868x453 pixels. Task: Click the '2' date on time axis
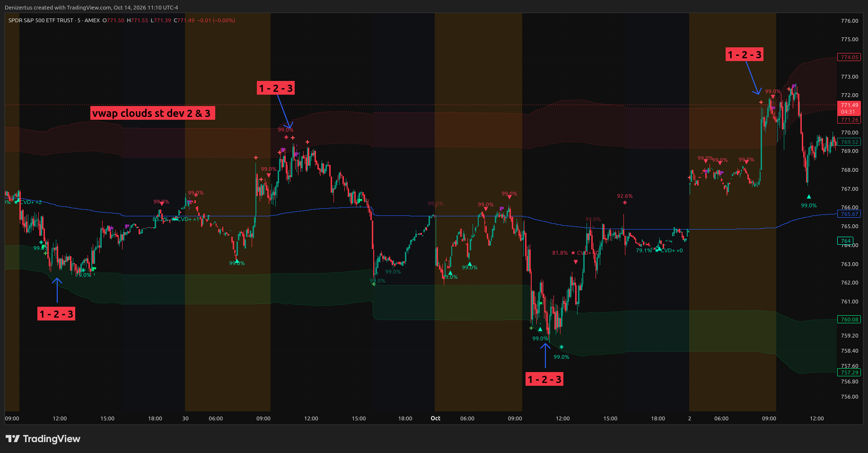[x=690, y=418]
